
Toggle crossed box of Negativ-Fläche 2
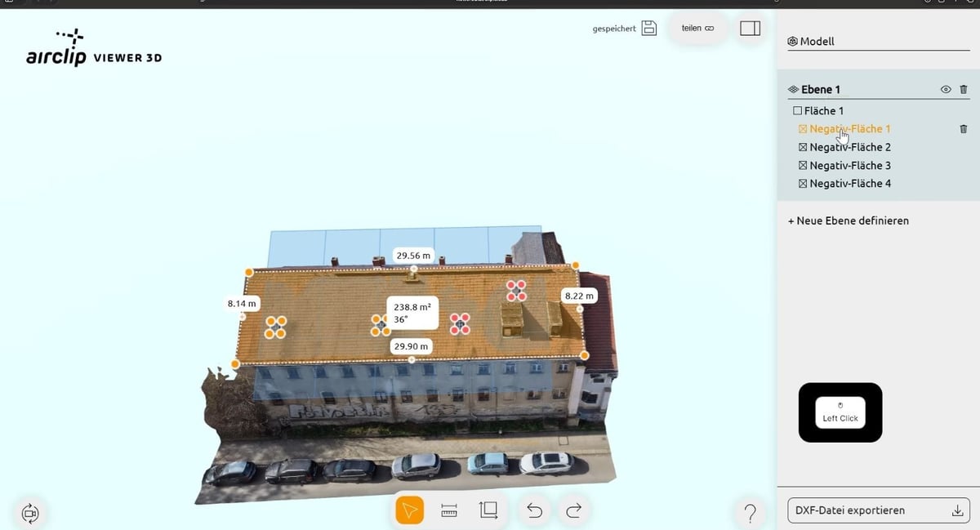point(803,148)
